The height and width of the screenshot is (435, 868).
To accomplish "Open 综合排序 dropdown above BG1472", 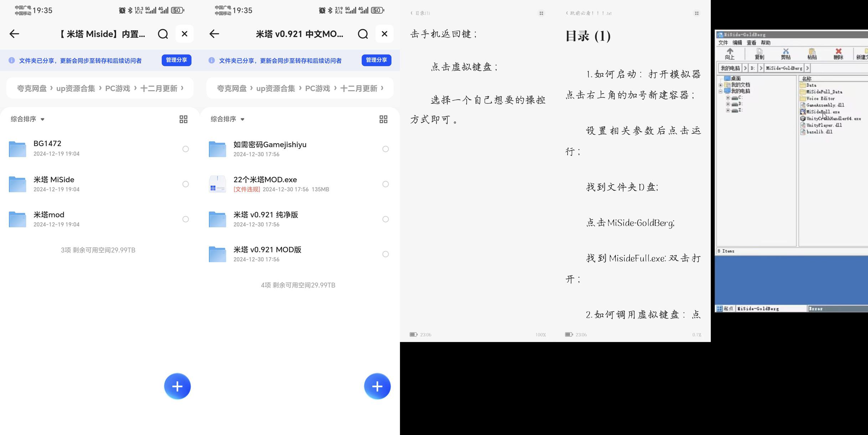I will [27, 119].
